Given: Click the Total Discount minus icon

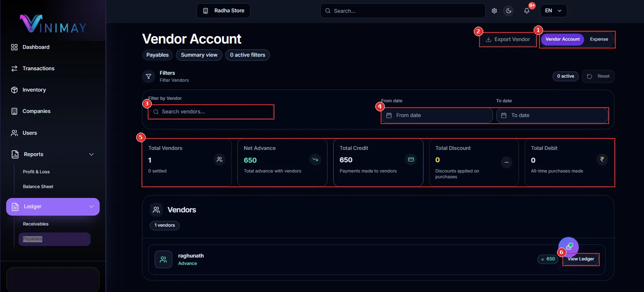Looking at the screenshot, I should [507, 163].
